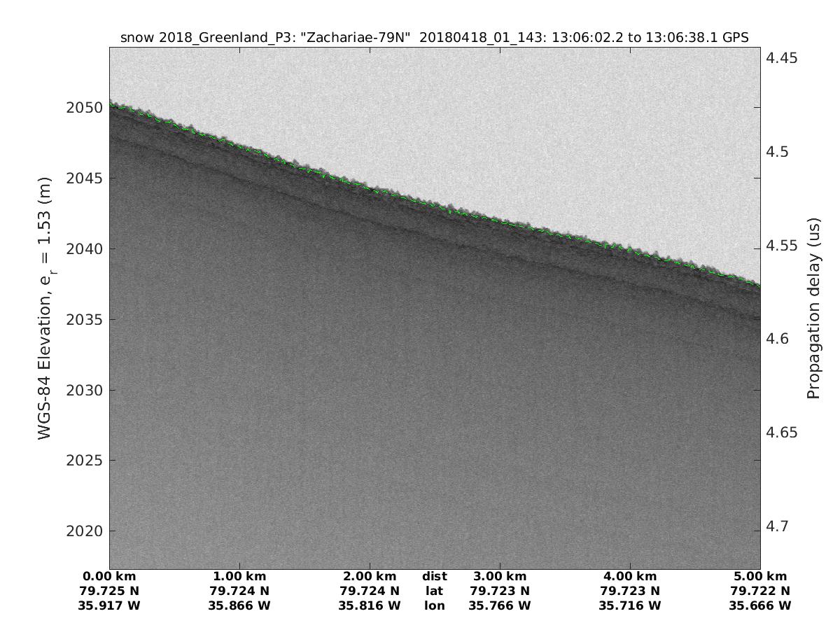Click the "35.666 W" longitude value

(760, 606)
